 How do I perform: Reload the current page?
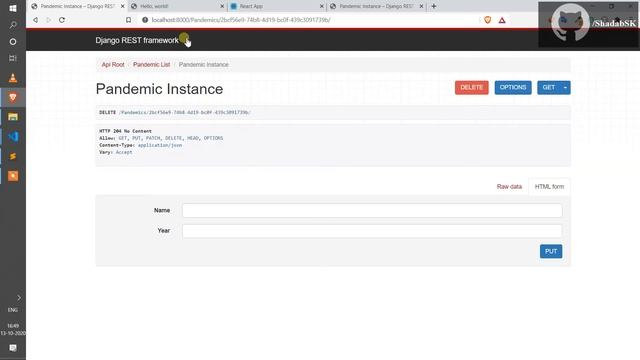[x=62, y=20]
